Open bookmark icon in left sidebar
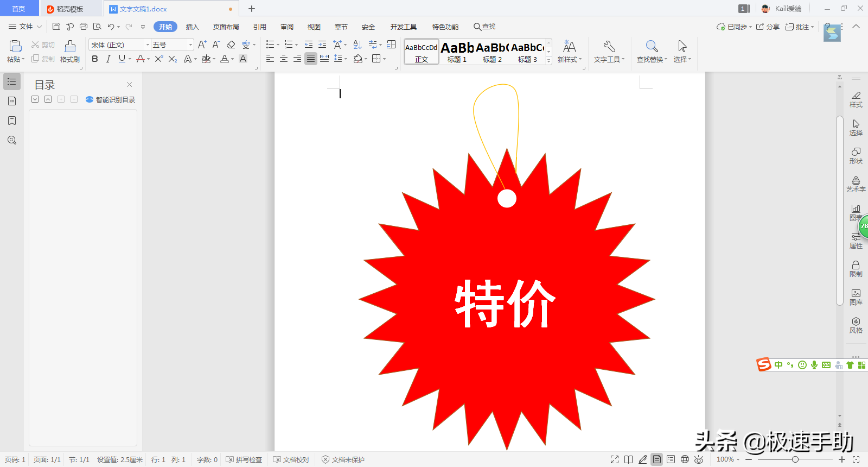This screenshot has height=467, width=868. 12,121
